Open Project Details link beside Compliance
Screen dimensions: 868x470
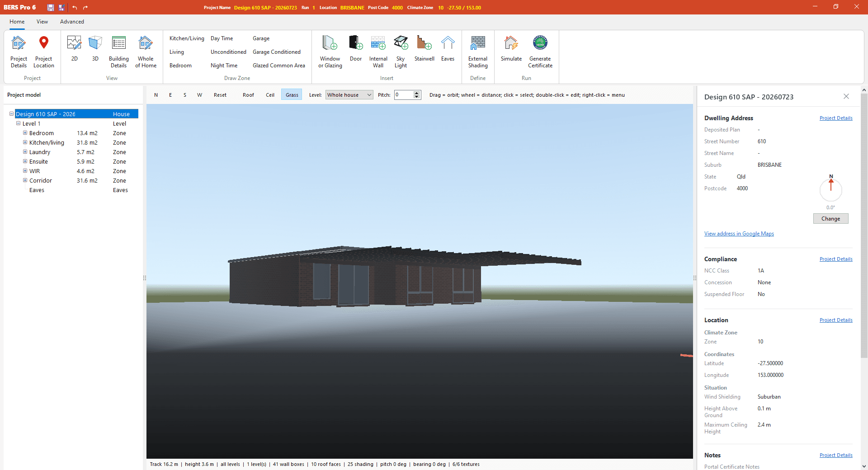[x=836, y=259]
